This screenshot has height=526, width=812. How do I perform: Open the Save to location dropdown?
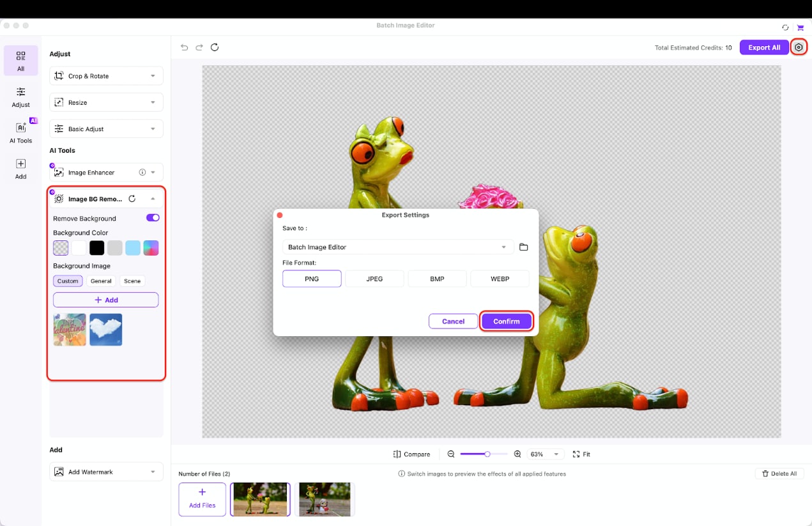tap(397, 246)
